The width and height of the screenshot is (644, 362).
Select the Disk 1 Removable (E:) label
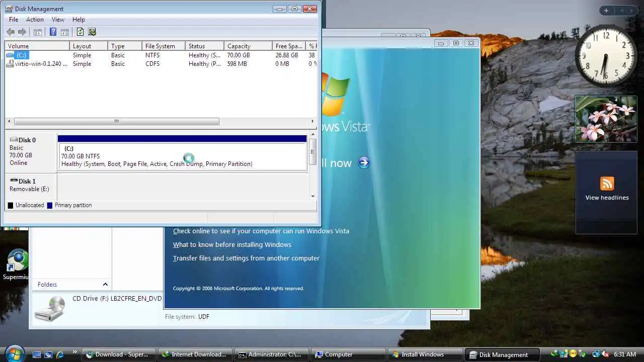31,186
